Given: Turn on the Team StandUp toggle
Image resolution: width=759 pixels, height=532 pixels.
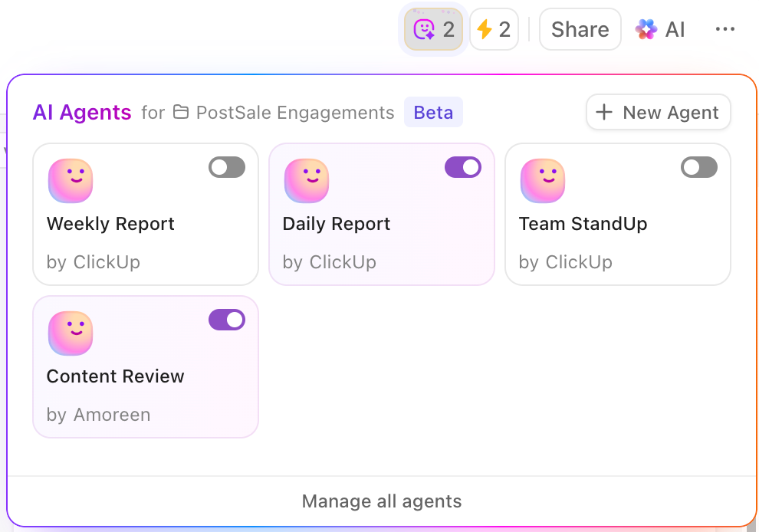Looking at the screenshot, I should click(699, 167).
